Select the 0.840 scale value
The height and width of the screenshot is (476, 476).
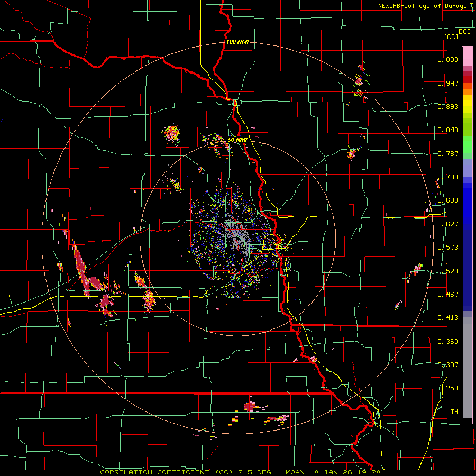448,130
